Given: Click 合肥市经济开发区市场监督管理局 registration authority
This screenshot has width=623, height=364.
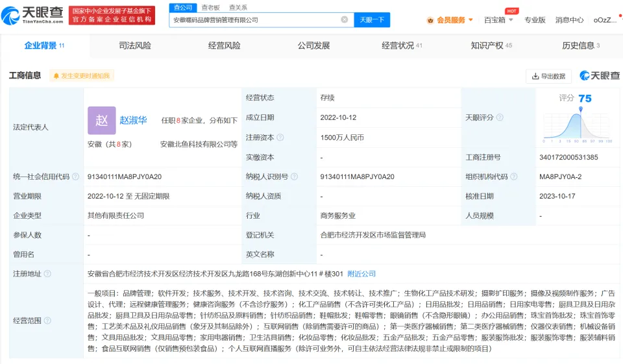Looking at the screenshot, I should coord(373,235).
